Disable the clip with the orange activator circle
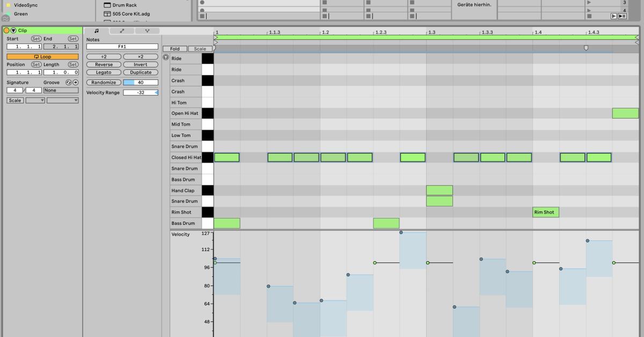644x337 pixels. coord(6,30)
